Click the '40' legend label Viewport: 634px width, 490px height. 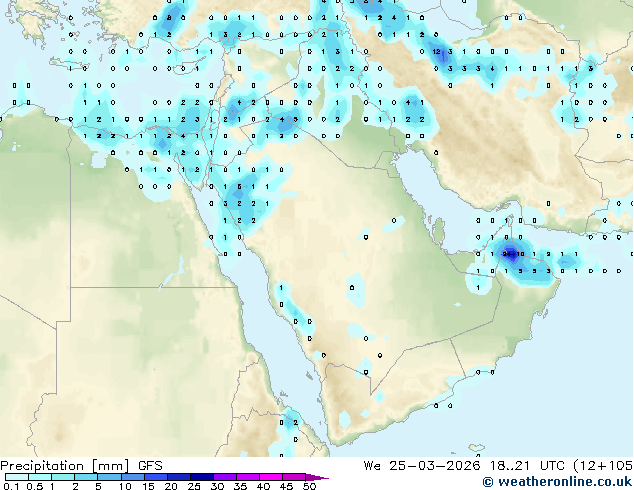pyautogui.click(x=263, y=486)
